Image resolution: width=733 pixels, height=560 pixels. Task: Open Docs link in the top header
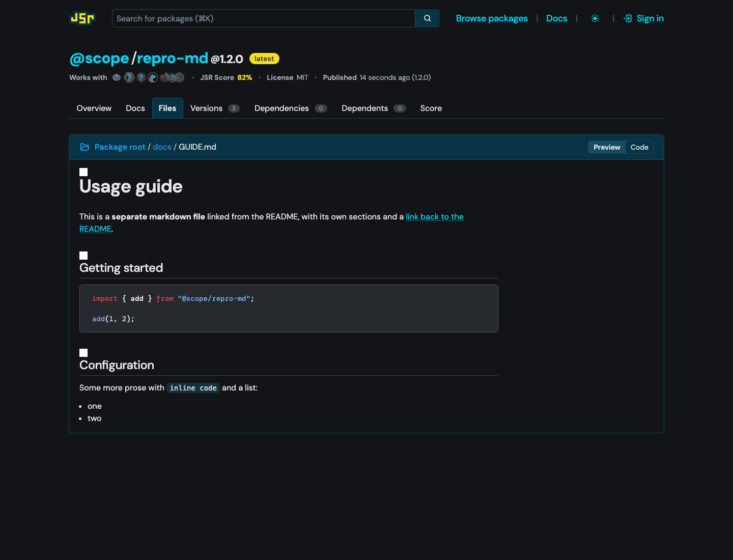pos(556,18)
